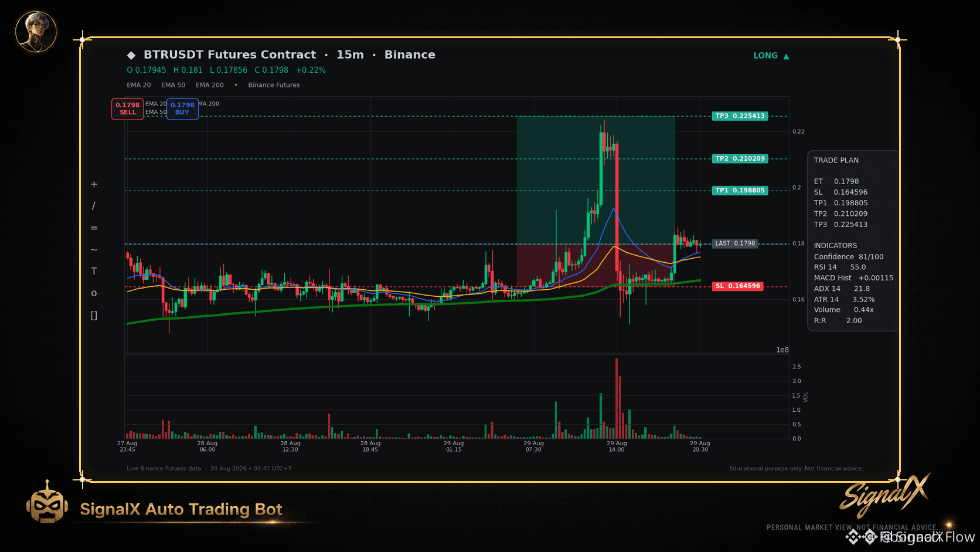Click TP3 0.225413 row in Trade Plan panel
The width and height of the screenshot is (980, 552).
pos(841,225)
